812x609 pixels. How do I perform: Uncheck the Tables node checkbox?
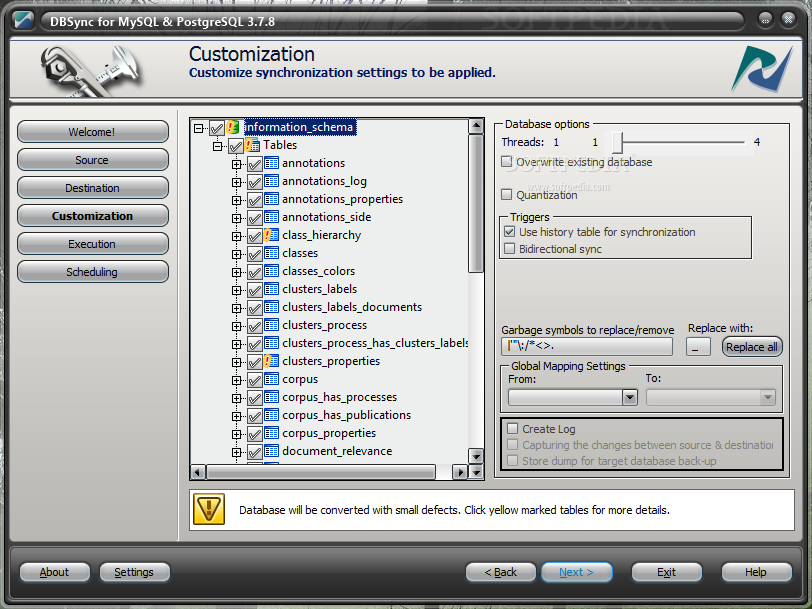pyautogui.click(x=236, y=146)
